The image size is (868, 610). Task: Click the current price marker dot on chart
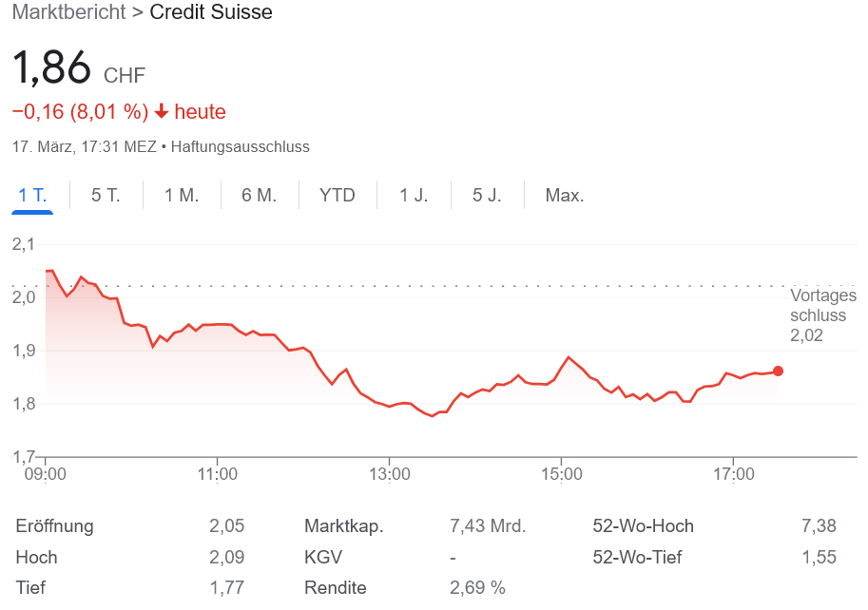(x=776, y=371)
